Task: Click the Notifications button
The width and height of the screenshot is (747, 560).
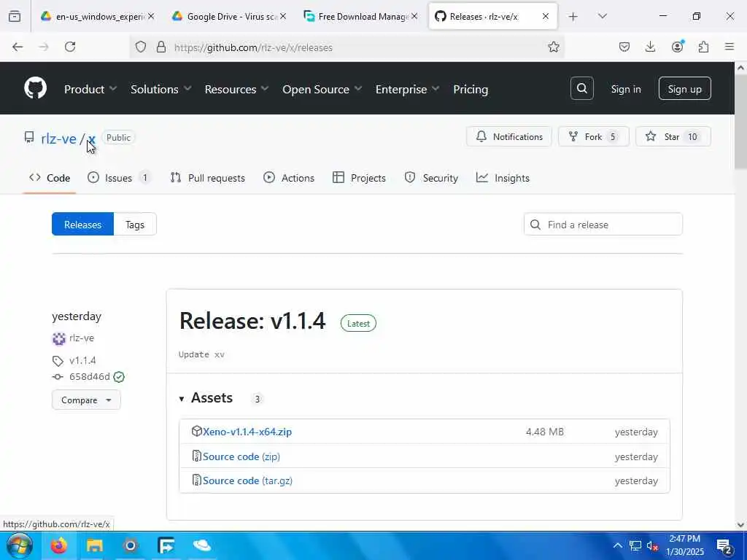Action: coord(508,136)
